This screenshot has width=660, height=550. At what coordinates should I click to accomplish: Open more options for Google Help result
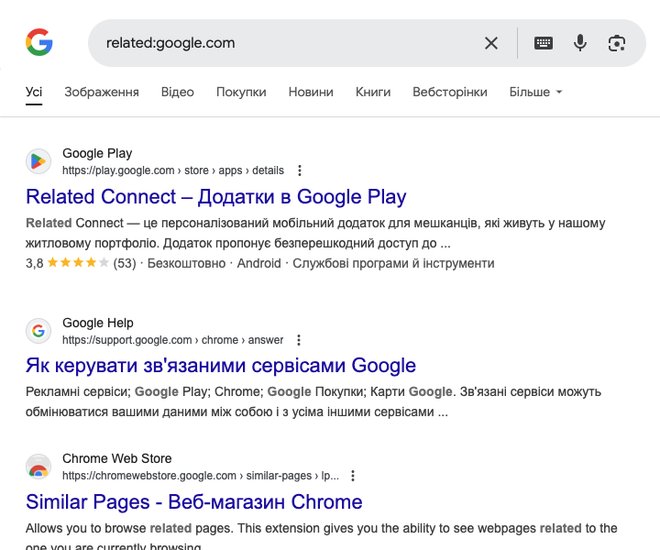pyautogui.click(x=298, y=340)
